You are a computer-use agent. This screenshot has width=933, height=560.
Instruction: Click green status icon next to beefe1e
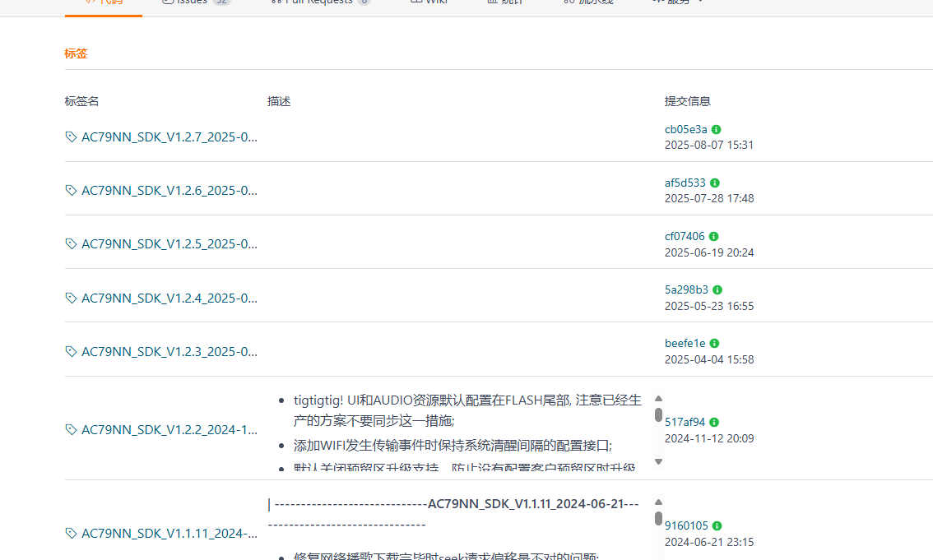click(714, 344)
